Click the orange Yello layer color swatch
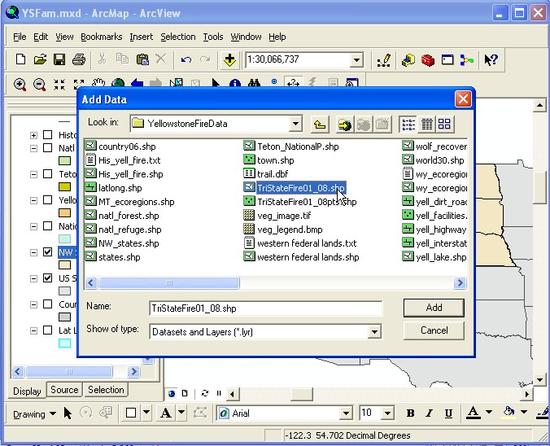Viewport: 550px width, 446px height. point(65,212)
